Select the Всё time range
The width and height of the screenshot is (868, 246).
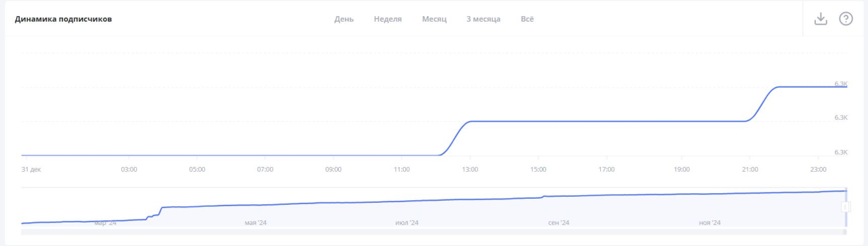click(x=527, y=19)
